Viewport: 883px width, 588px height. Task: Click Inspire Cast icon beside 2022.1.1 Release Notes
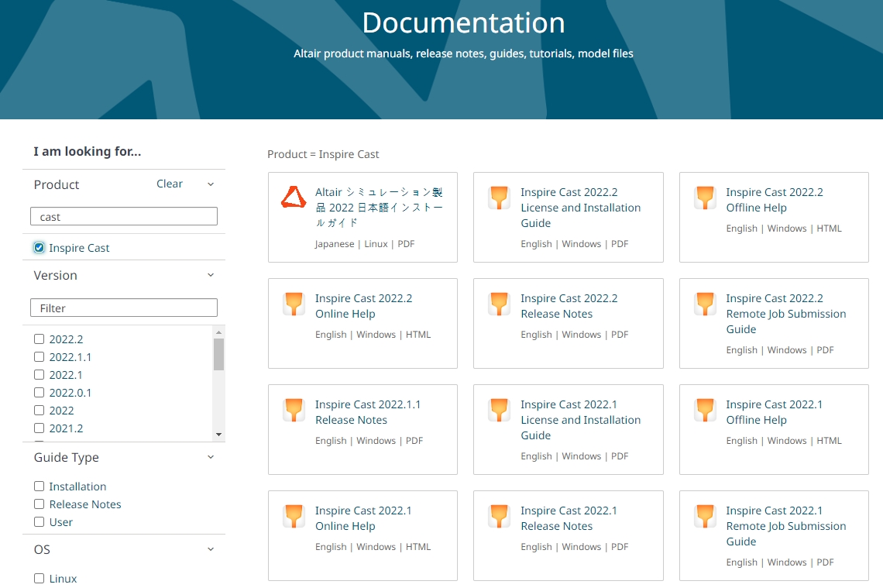(294, 411)
